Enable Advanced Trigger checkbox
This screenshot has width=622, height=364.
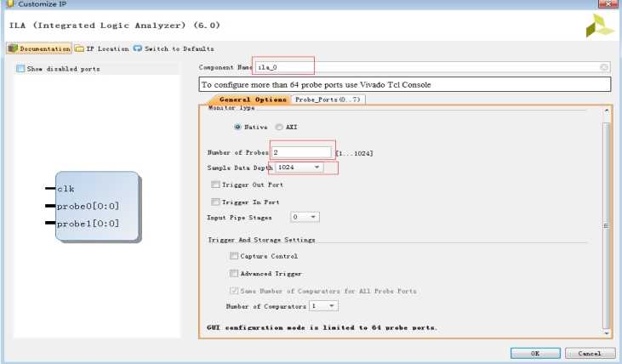[x=234, y=273]
